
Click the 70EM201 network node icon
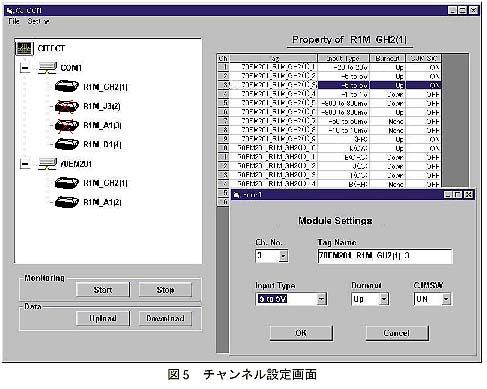coord(47,164)
